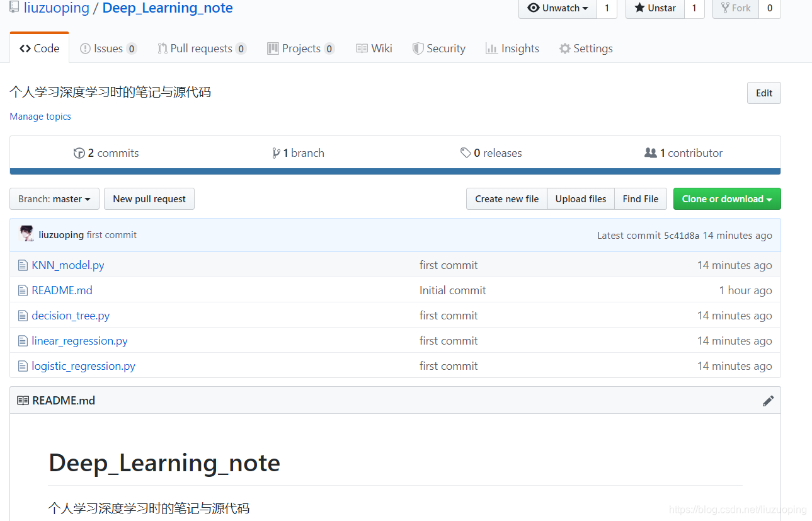Click the file icon next to linear_regression.py
Image resolution: width=812 pixels, height=521 pixels.
(x=23, y=341)
